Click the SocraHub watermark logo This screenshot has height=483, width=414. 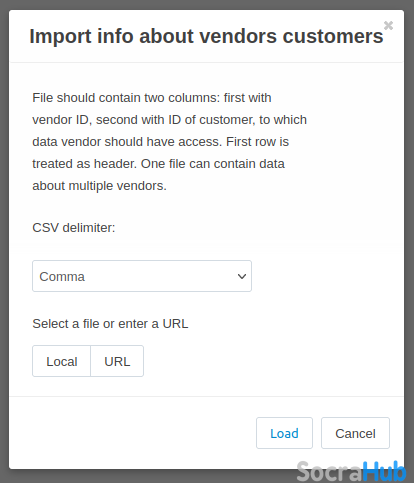pyautogui.click(x=351, y=471)
